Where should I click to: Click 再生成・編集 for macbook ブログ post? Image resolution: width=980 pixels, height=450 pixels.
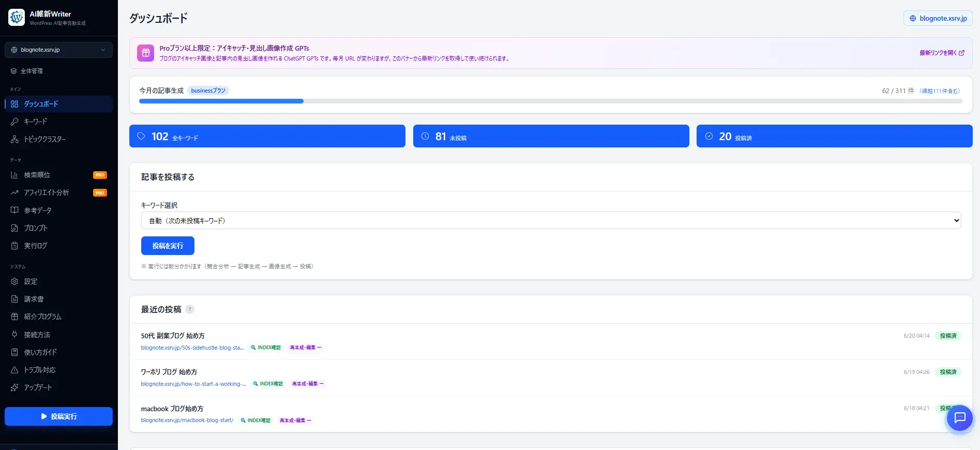[x=295, y=421]
